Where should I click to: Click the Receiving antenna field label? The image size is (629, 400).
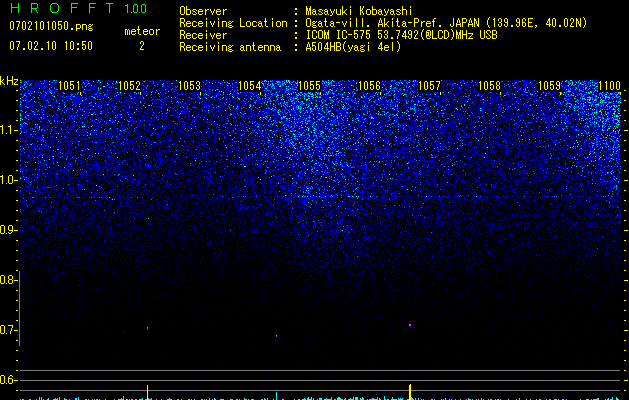click(x=230, y=47)
